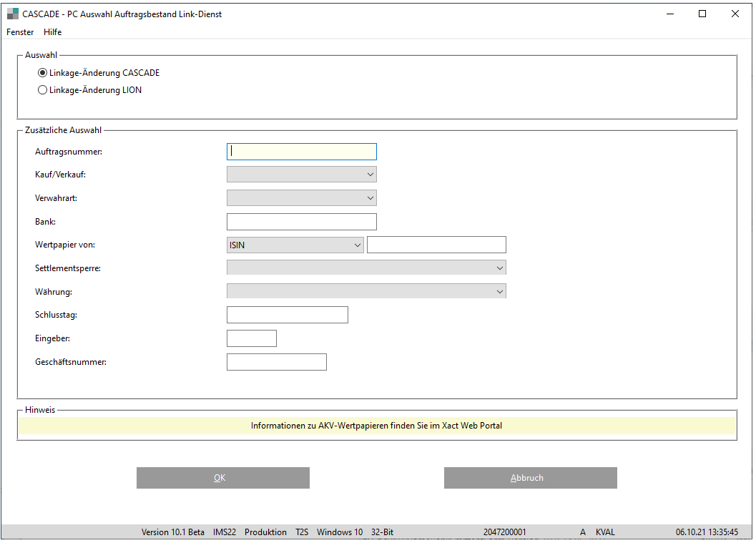This screenshot has width=756, height=543.
Task: Select Linkage-Änderung CASCADE radio button
Action: (43, 73)
